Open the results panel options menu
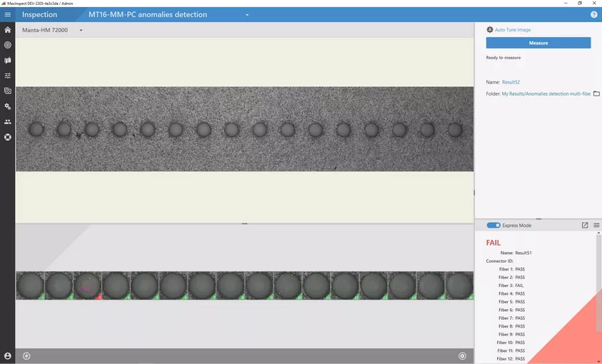Viewport: 602px width, 364px height. [596, 226]
